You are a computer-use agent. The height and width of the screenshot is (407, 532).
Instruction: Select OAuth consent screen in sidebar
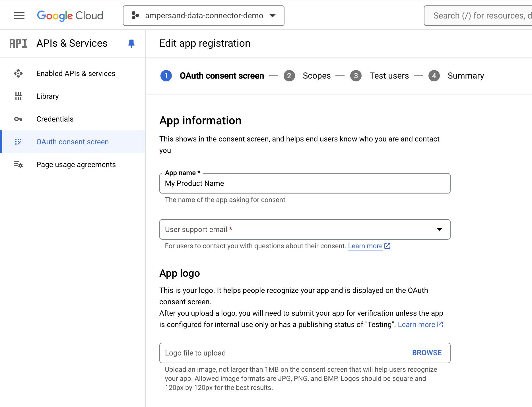point(73,142)
